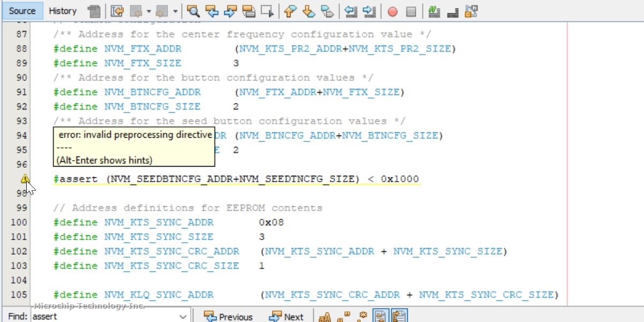644x322 pixels.
Task: Toggle Match Case in Find bar
Action: tap(324, 317)
